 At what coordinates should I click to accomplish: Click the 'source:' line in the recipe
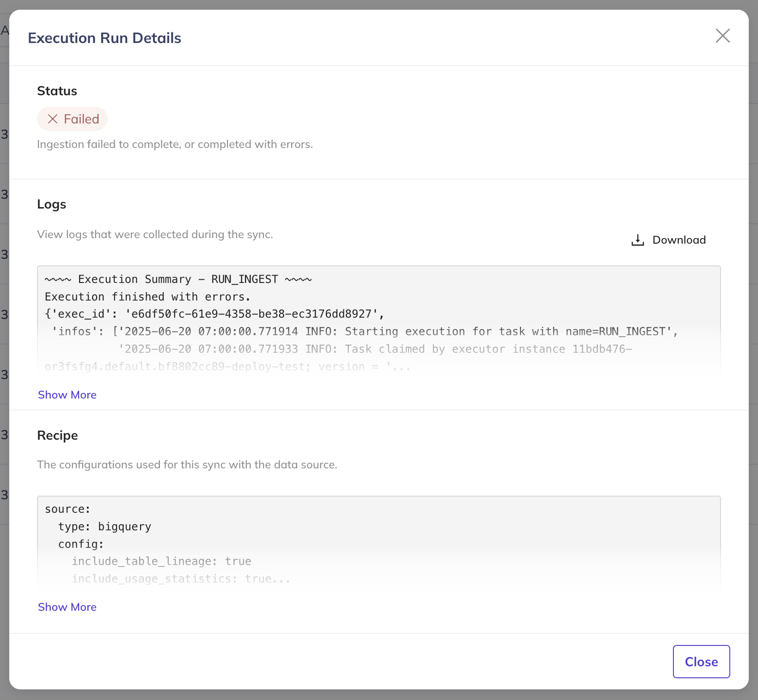pos(67,509)
